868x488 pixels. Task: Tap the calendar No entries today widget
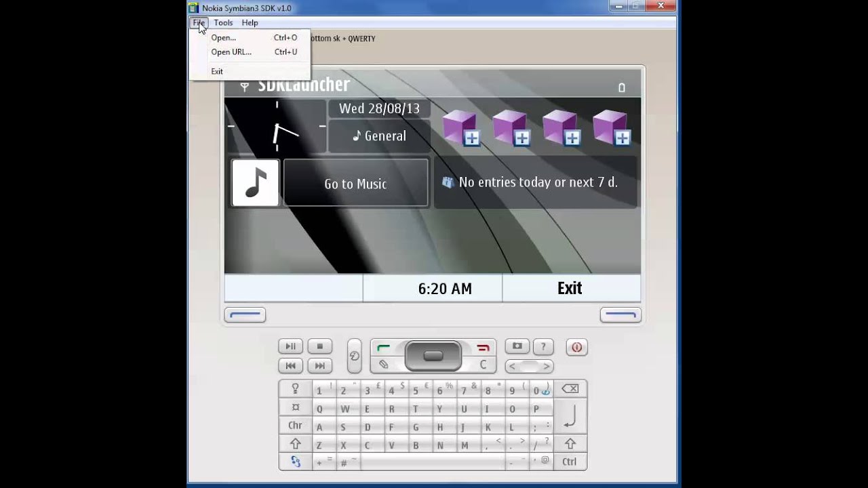click(x=536, y=182)
